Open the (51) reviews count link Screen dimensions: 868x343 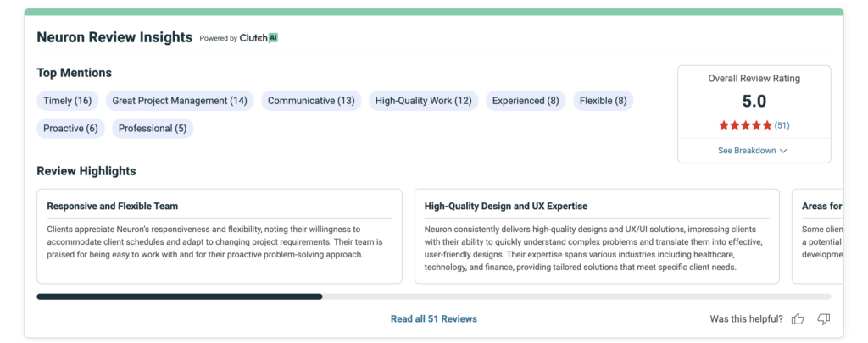(782, 125)
